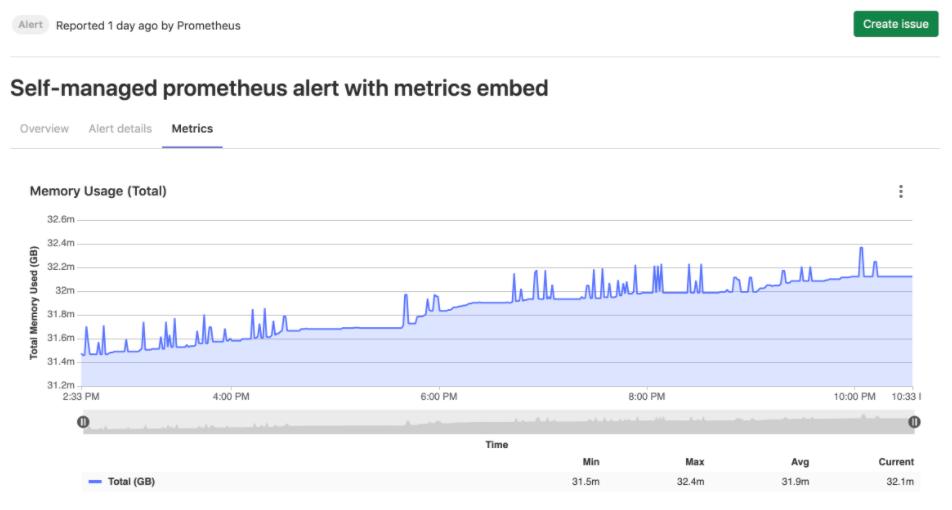Click the tallest spike near 10:00 PM
Viewport: 952px width, 510px height.
861,249
